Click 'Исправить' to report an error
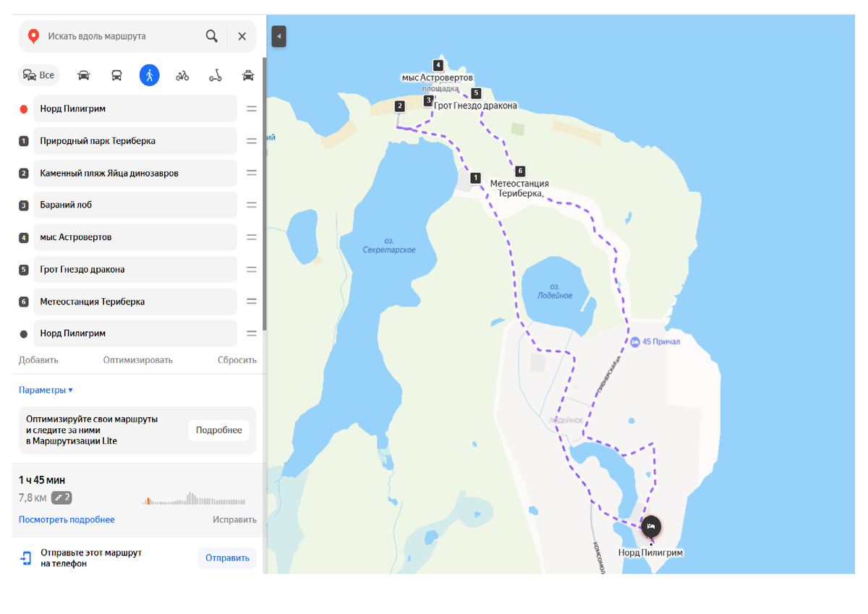868x614 pixels. (234, 520)
